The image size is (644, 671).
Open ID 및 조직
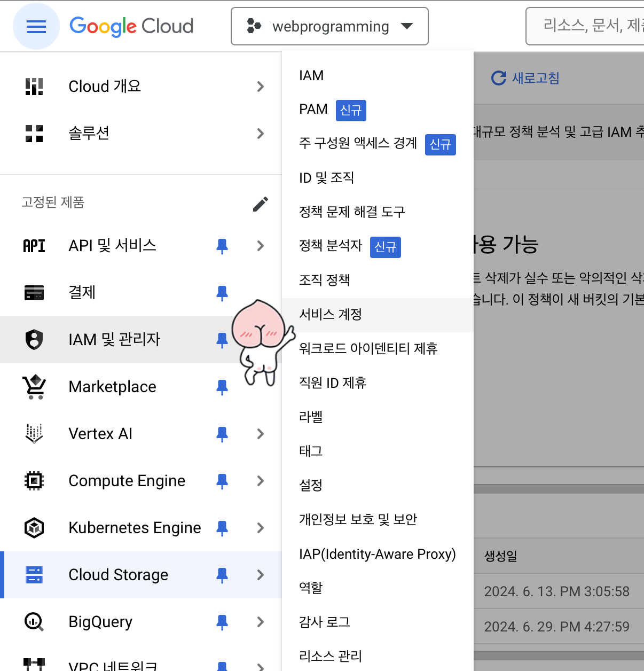378,178
